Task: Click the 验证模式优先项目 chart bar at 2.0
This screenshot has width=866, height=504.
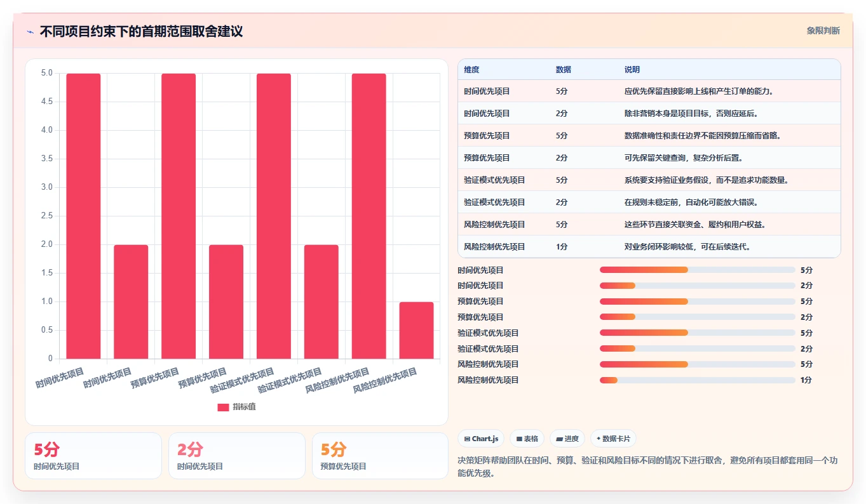Action: 321,302
